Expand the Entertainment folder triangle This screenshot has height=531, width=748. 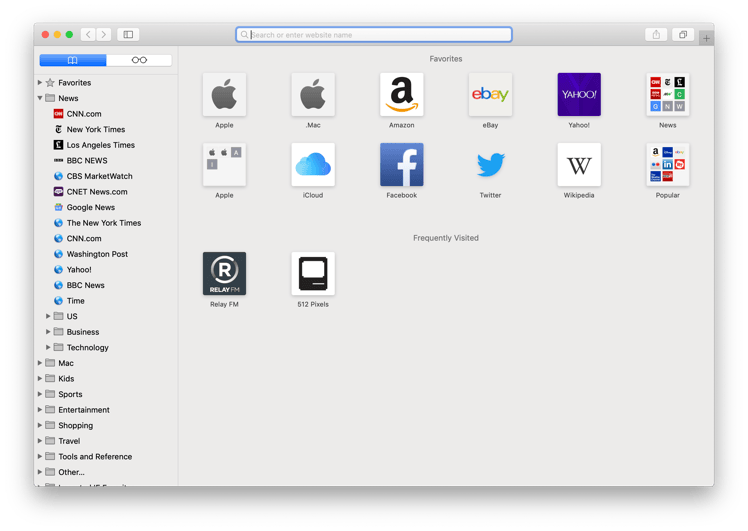[40, 410]
